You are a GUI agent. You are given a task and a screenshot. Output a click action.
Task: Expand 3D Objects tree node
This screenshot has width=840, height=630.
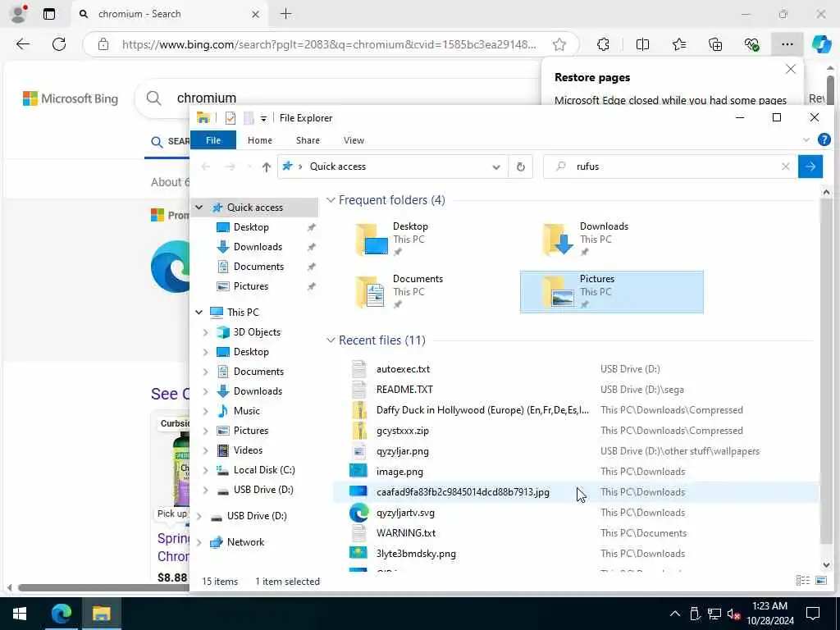pos(205,332)
